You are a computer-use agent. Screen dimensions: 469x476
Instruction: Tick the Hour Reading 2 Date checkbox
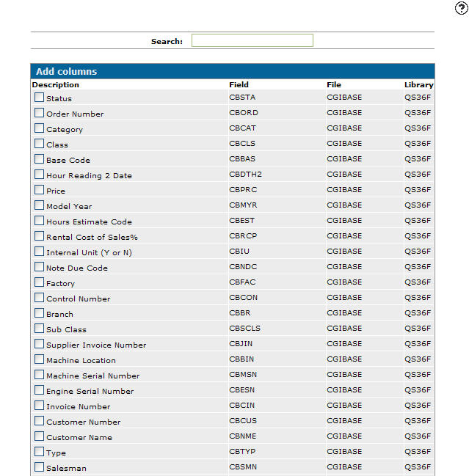coord(39,175)
